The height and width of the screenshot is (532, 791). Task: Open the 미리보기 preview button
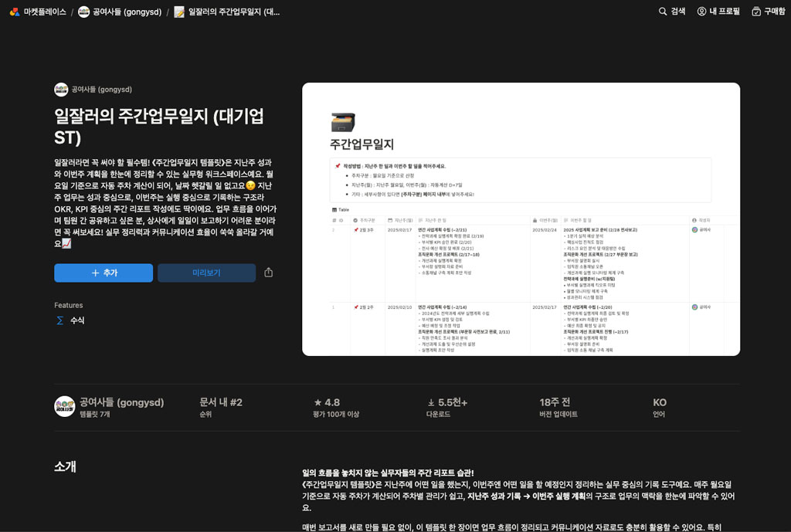206,273
